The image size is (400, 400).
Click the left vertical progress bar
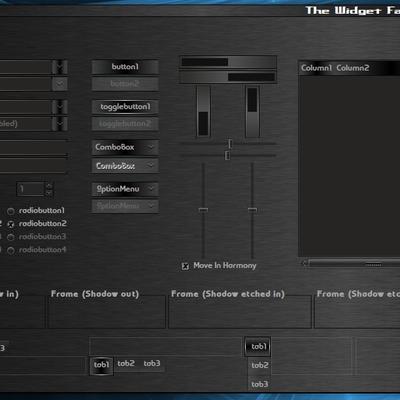point(203,111)
